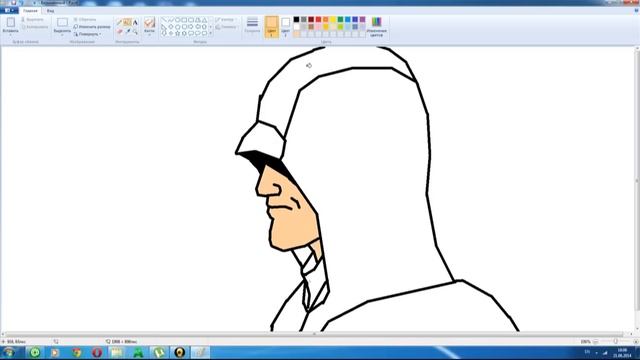Image resolution: width=640 pixels, height=360 pixels.
Task: Pick the Oval shape in the shapes gallery
Action: (178, 20)
